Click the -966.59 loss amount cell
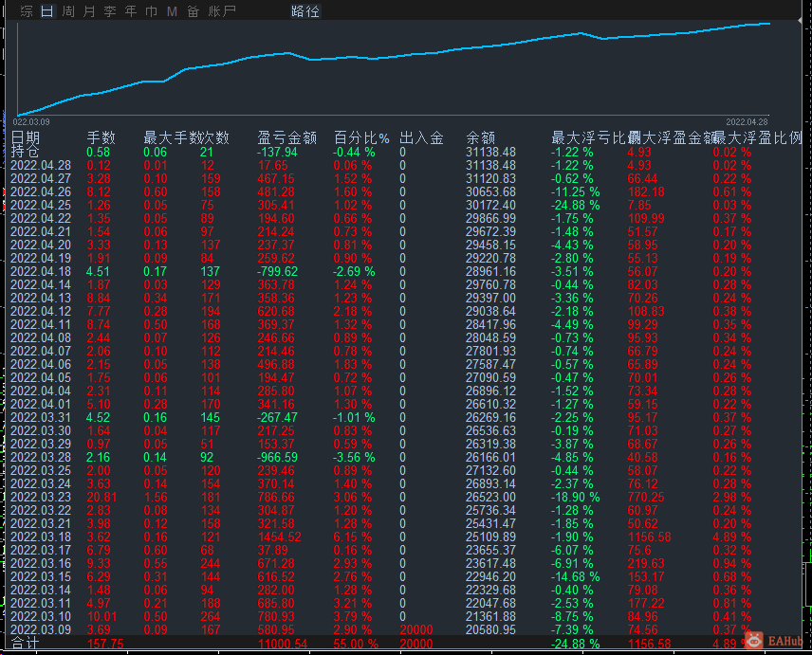 (277, 457)
